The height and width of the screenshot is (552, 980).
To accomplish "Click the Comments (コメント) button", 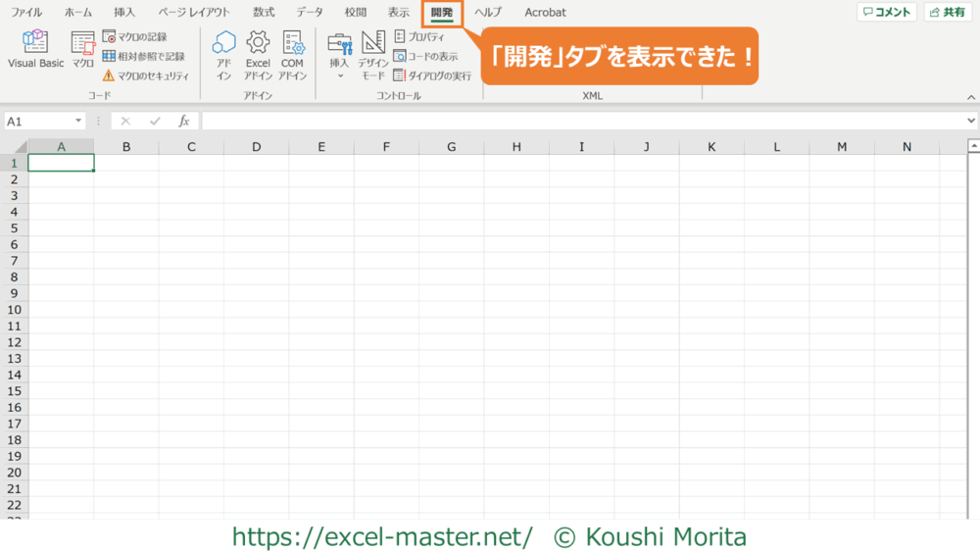I will (x=887, y=12).
